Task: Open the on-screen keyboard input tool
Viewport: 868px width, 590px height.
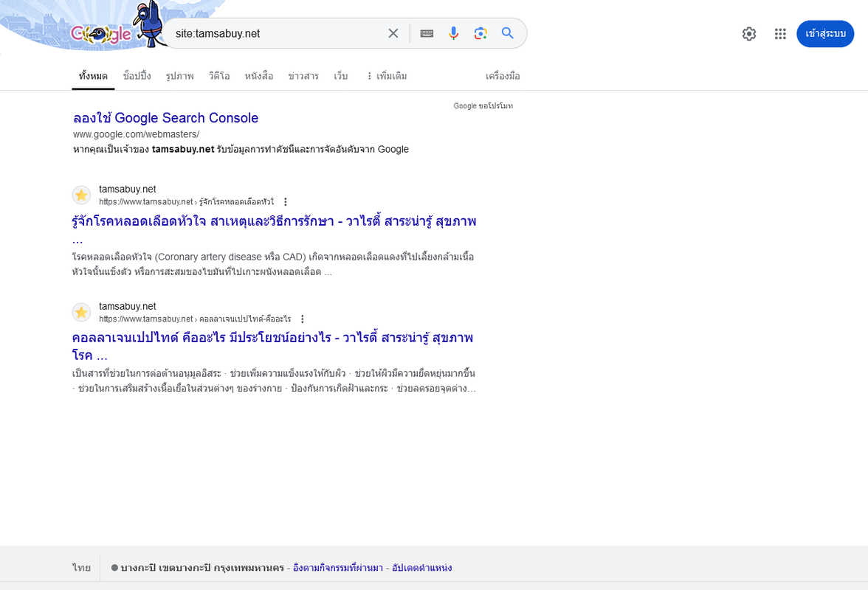Action: 427,33
